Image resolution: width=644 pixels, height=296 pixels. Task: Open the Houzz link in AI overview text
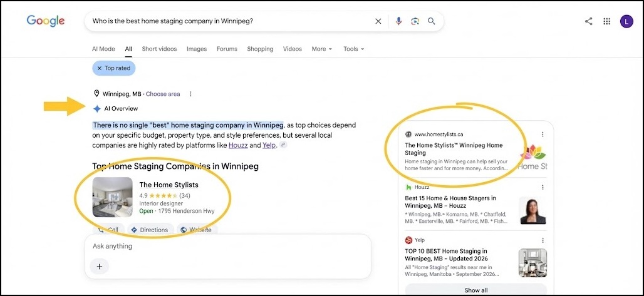[x=238, y=145]
